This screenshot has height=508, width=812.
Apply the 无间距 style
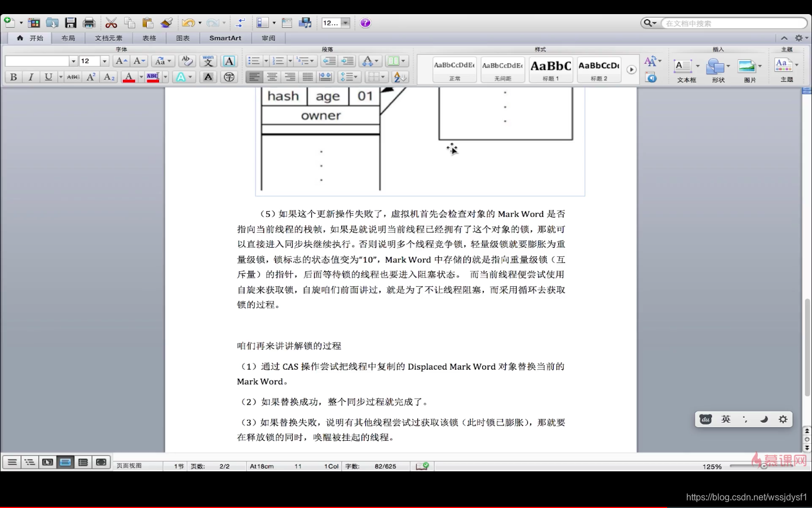[502, 69]
